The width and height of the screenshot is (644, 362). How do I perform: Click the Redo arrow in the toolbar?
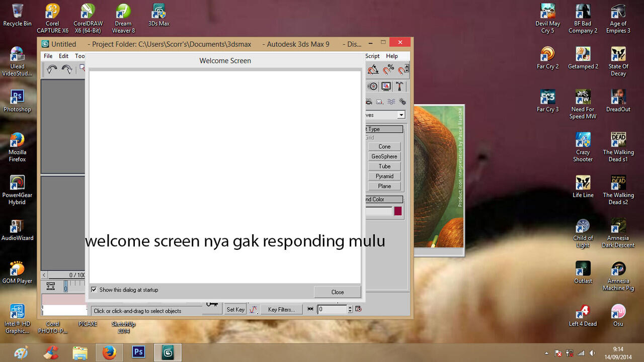(66, 70)
